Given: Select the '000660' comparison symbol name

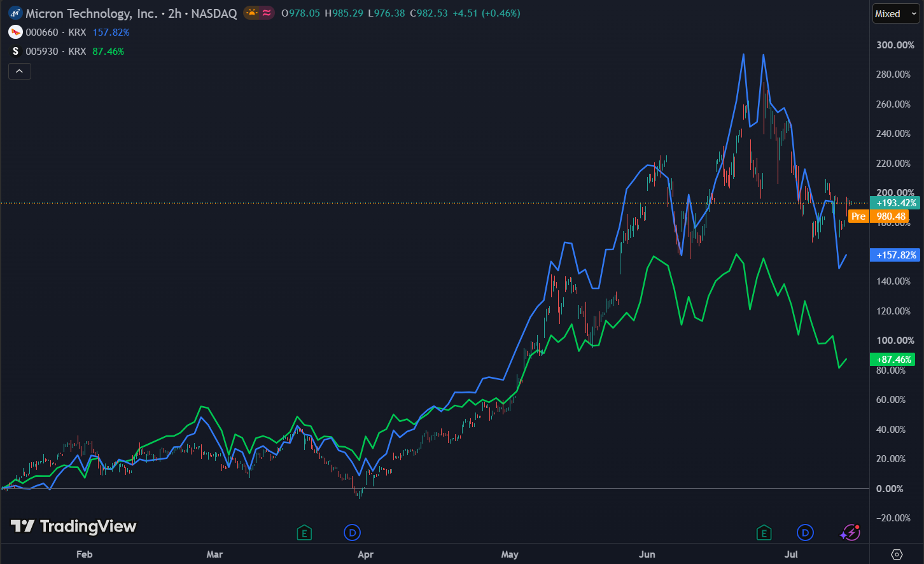Looking at the screenshot, I should [43, 32].
